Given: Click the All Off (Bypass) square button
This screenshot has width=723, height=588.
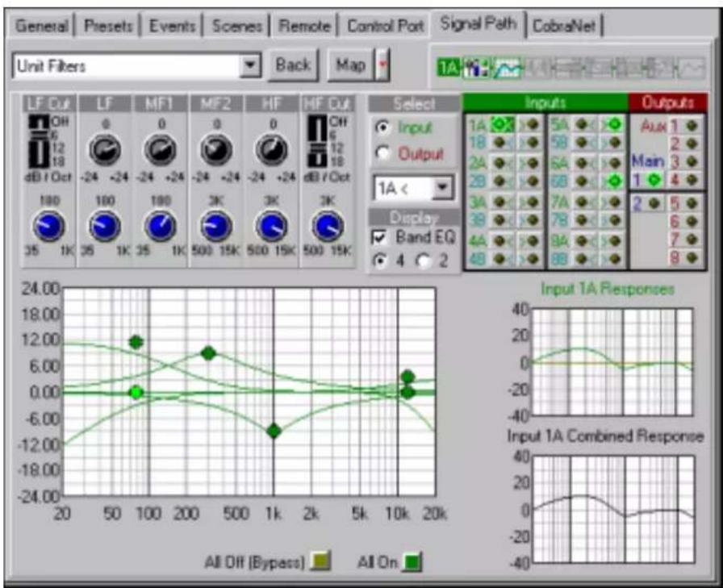Looking at the screenshot, I should [x=320, y=561].
